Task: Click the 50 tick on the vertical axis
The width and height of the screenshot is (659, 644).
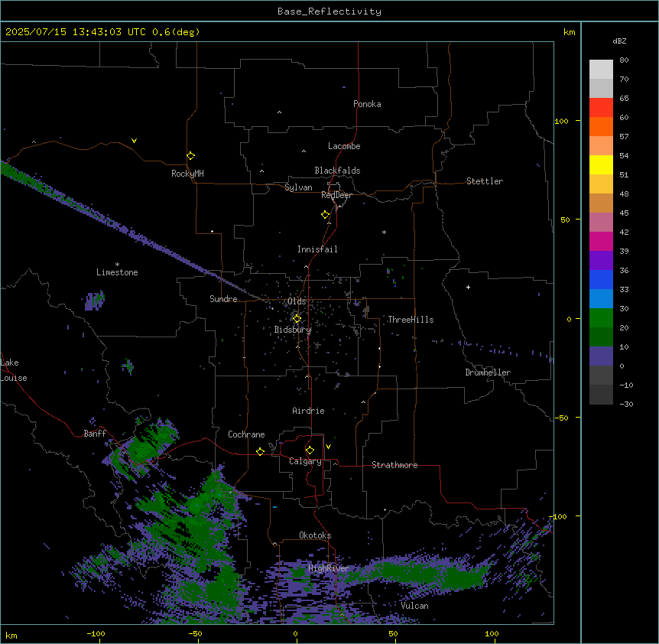Action: pos(565,220)
